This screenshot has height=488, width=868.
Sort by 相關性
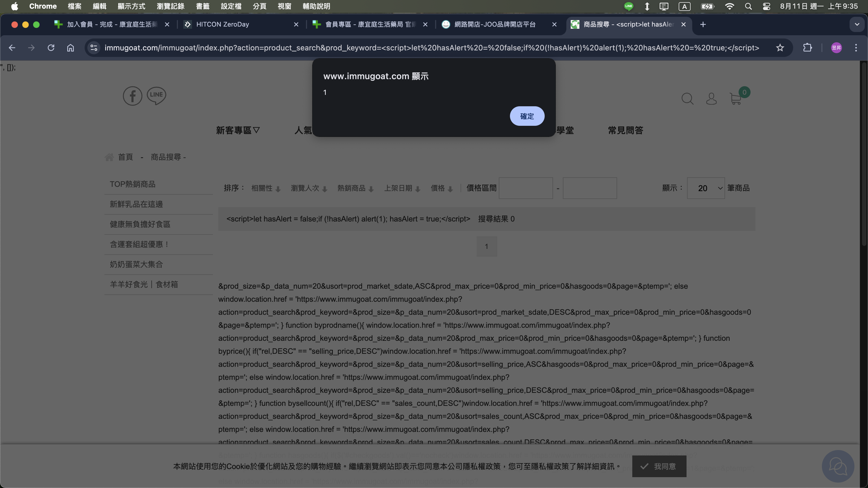pos(266,188)
